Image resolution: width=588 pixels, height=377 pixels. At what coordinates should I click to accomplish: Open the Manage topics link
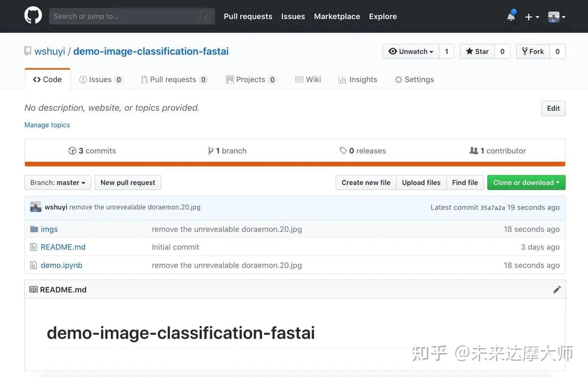click(x=47, y=125)
